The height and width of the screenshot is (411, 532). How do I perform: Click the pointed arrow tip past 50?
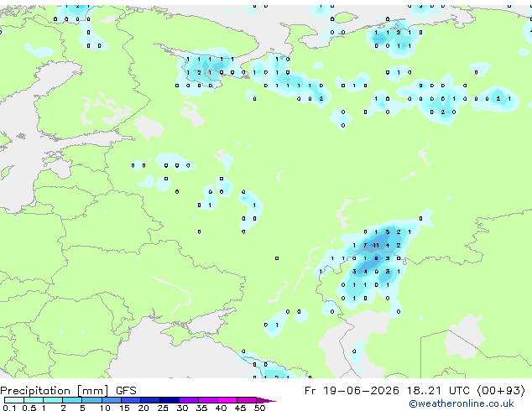coord(266,400)
